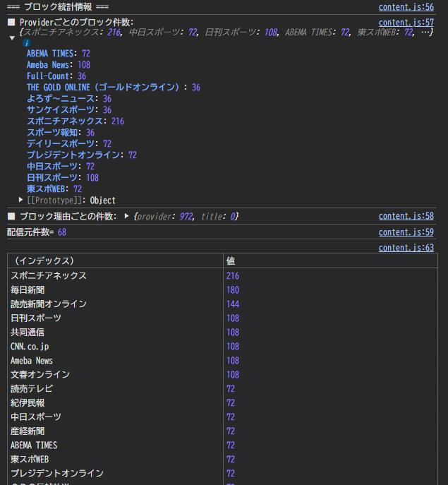Click the 東スポWEB table cell

(115, 460)
